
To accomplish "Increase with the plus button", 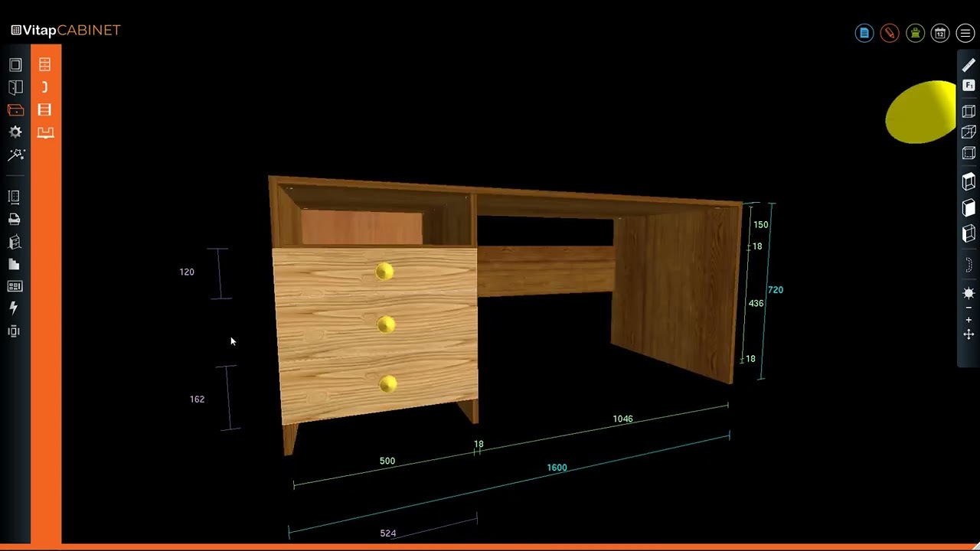I will pos(969,320).
